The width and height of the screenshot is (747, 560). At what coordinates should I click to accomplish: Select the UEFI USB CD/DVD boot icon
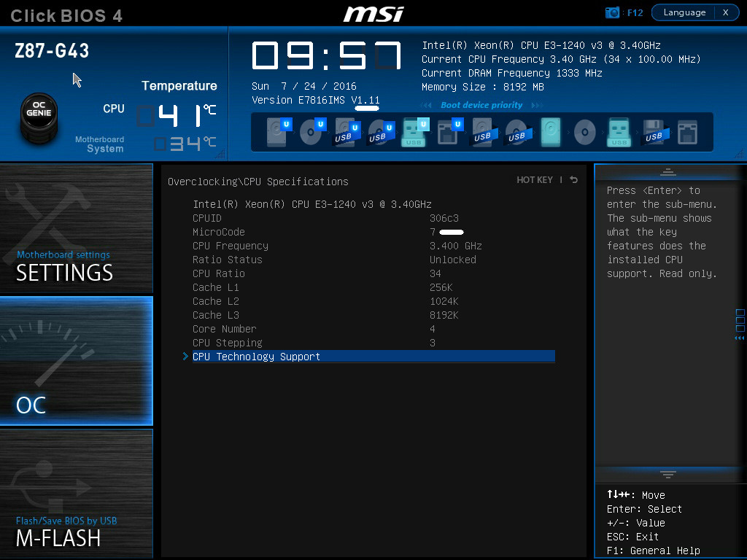click(x=381, y=133)
